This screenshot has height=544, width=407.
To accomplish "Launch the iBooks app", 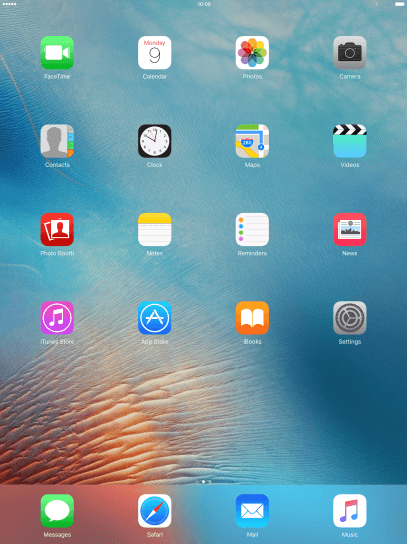I will click(x=252, y=318).
